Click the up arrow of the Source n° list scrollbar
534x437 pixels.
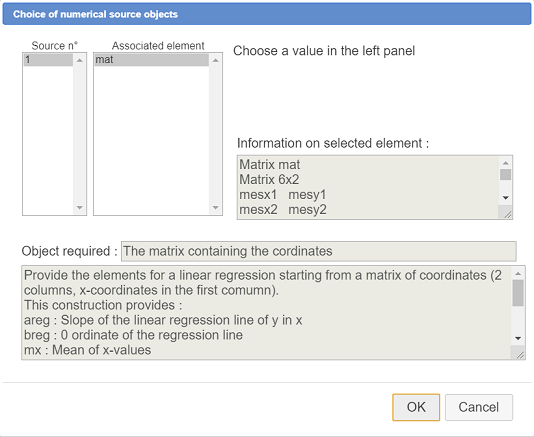[x=80, y=61]
